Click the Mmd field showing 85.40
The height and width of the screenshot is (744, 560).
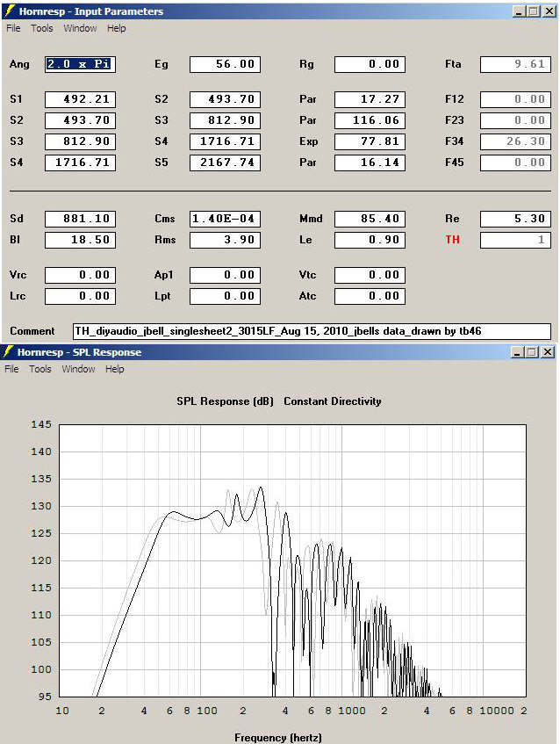tap(370, 219)
